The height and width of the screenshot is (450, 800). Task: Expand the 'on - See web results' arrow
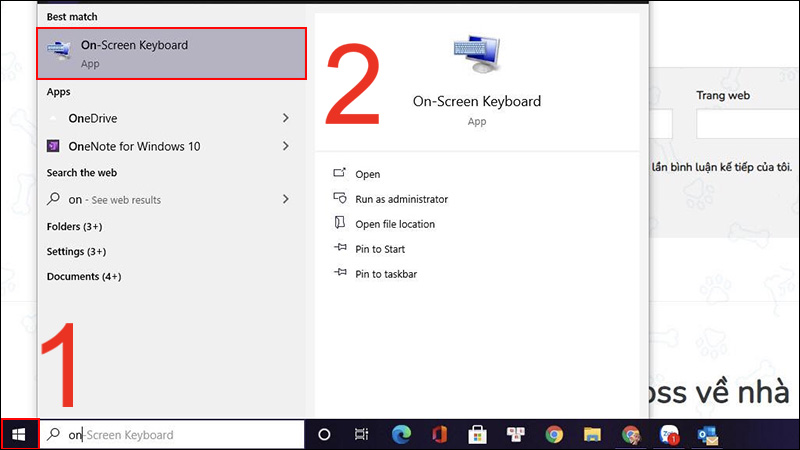(286, 199)
